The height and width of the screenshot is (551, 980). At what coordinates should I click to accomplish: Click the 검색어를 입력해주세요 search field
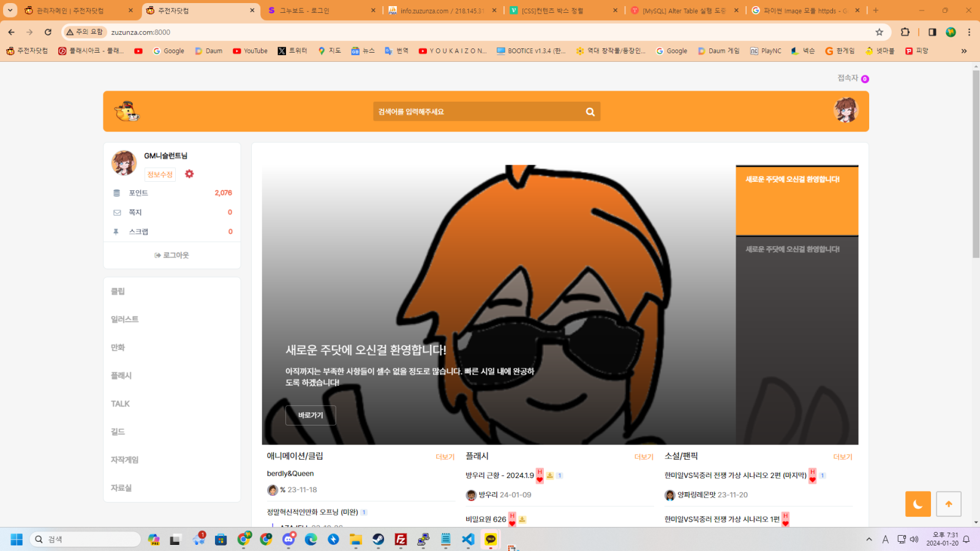tap(478, 112)
